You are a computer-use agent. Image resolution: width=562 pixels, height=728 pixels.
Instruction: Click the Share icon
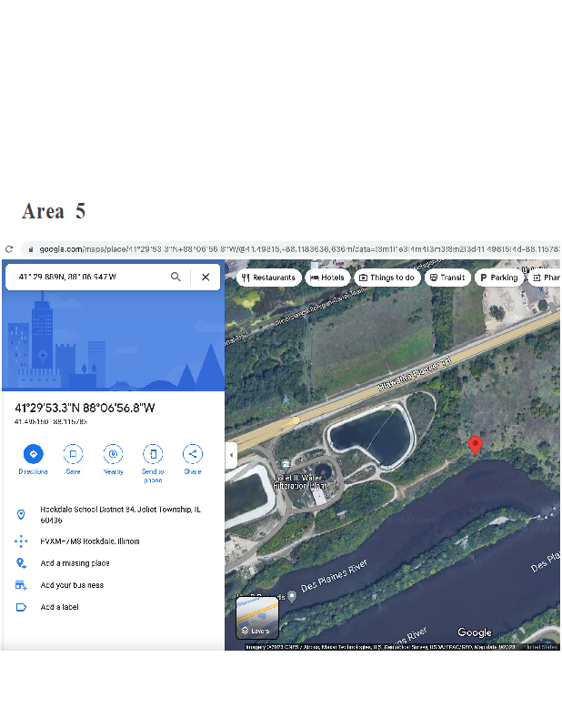coord(193,453)
